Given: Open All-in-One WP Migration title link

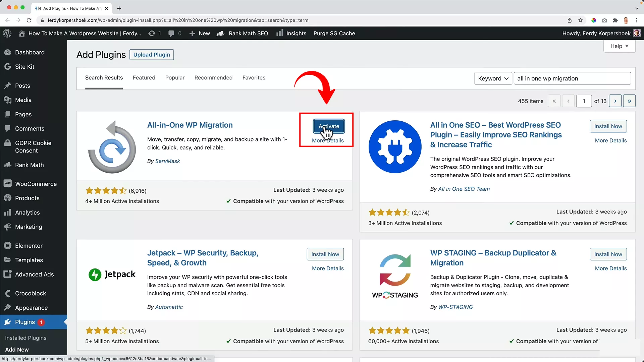Looking at the screenshot, I should coord(190,125).
